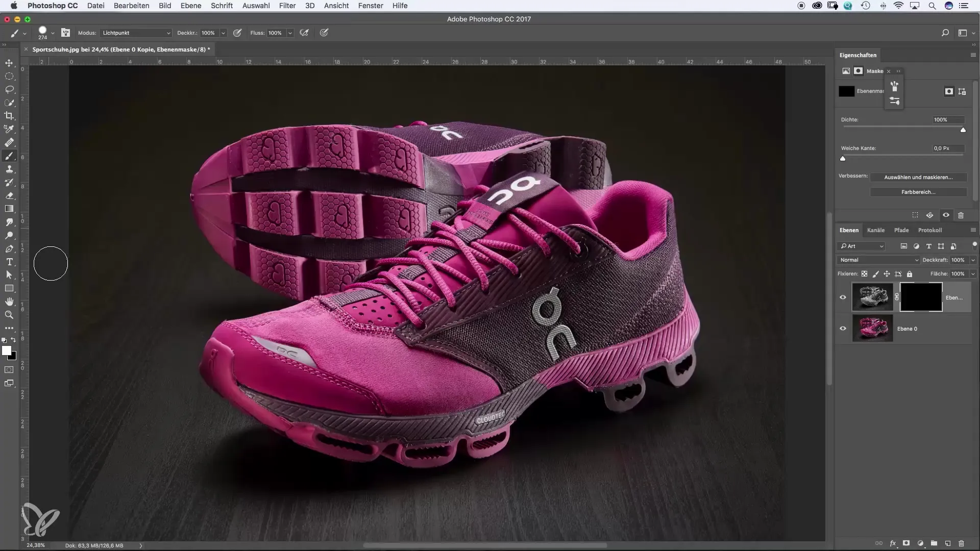The image size is (980, 551).
Task: Hide the Ebene 0 Kopie layer
Action: (x=843, y=297)
